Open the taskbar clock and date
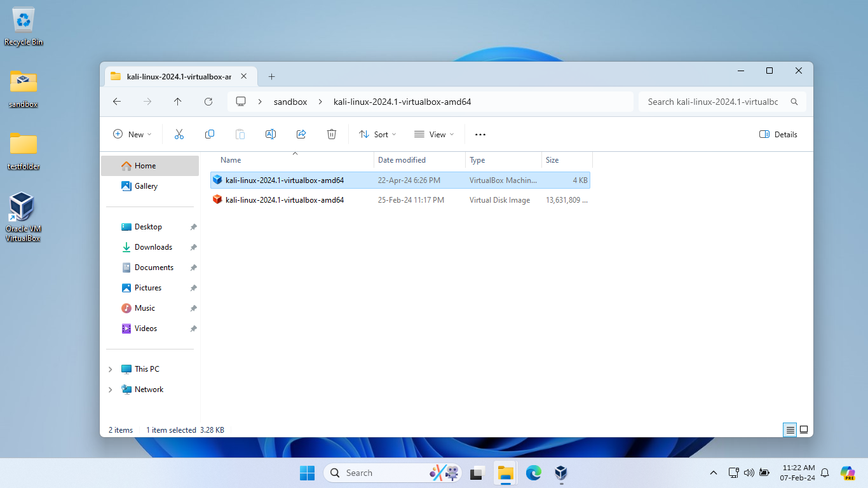Image resolution: width=868 pixels, height=488 pixels. 799,473
